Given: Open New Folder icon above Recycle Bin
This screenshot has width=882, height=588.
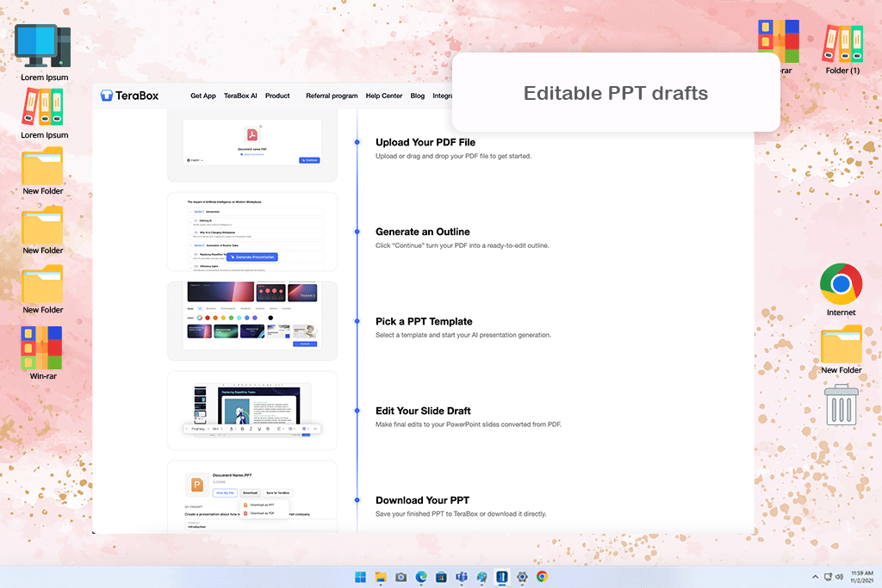Looking at the screenshot, I should coord(841,350).
